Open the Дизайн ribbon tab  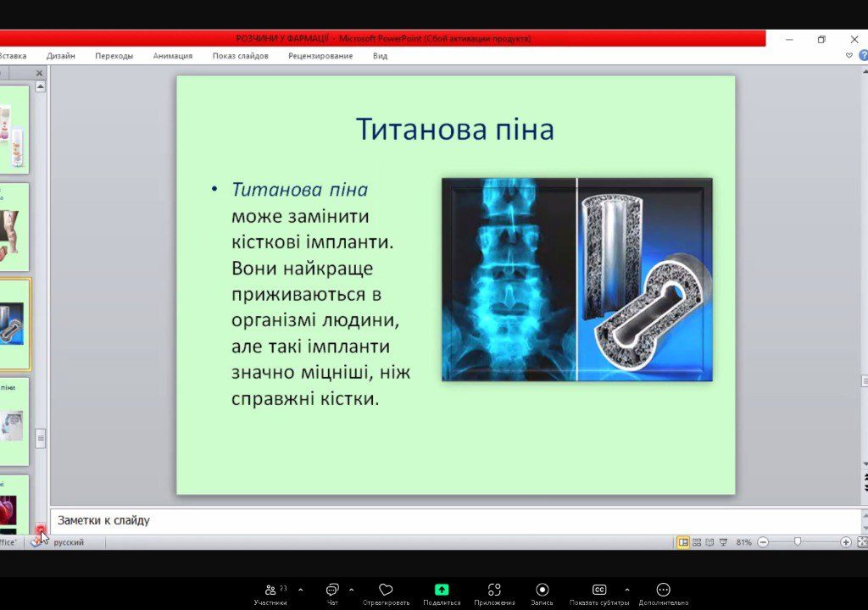point(61,56)
